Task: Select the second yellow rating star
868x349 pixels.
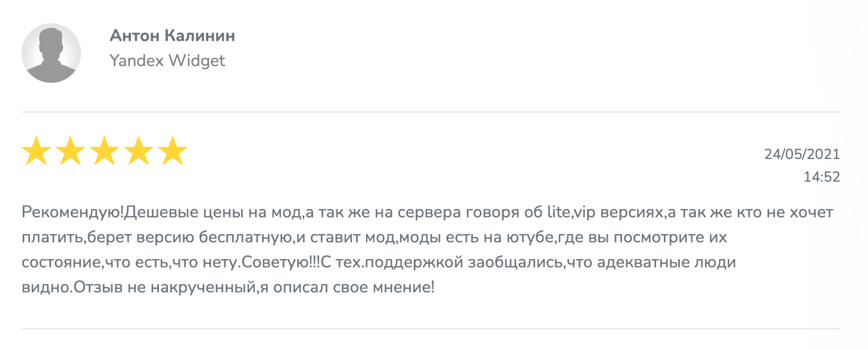Action: [70, 151]
